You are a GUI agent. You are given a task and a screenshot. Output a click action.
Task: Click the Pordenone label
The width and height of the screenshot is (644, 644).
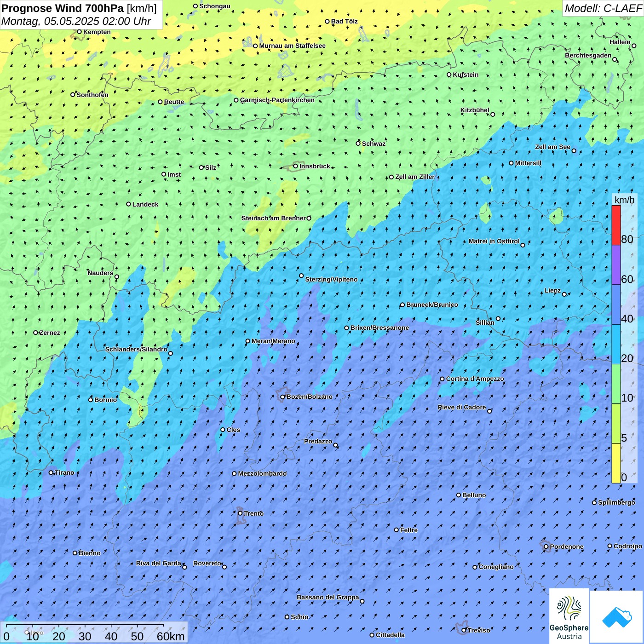click(x=567, y=546)
